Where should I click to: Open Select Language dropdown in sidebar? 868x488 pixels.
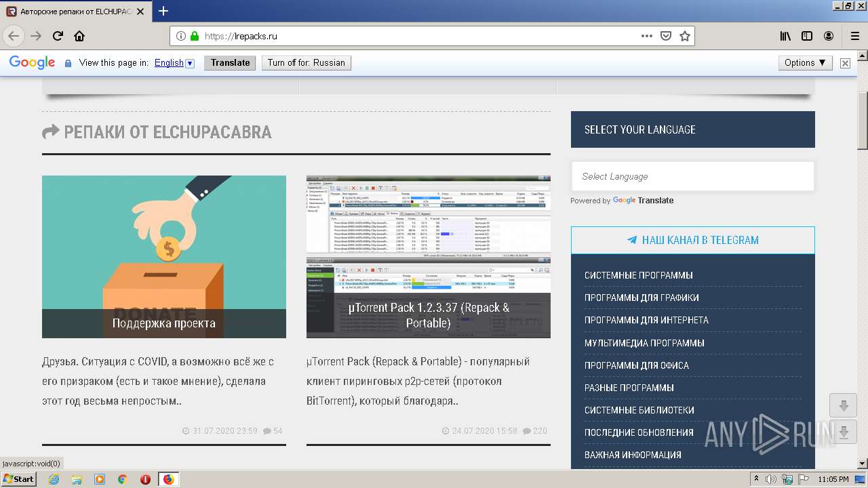click(x=692, y=176)
